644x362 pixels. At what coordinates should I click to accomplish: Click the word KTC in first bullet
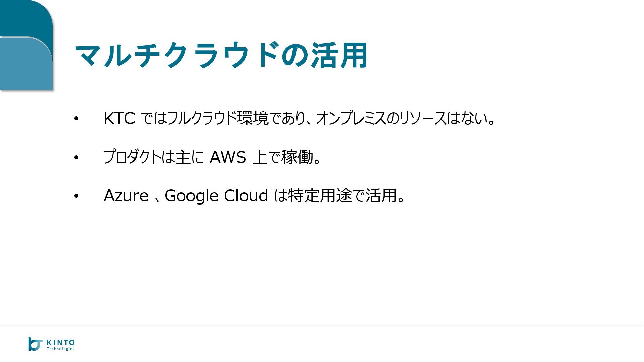tap(119, 118)
